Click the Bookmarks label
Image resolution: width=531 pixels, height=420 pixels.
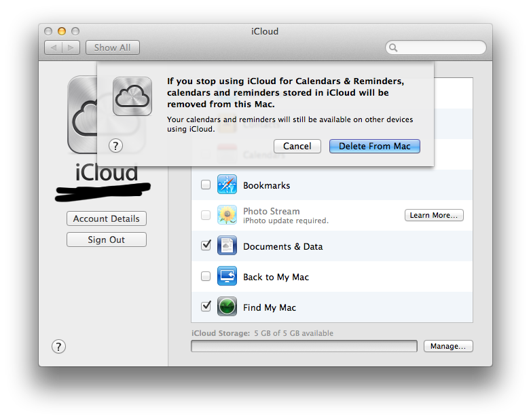click(x=266, y=185)
